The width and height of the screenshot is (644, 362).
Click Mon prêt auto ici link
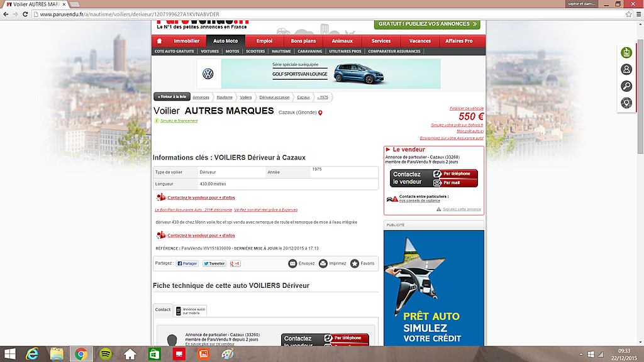[470, 131]
